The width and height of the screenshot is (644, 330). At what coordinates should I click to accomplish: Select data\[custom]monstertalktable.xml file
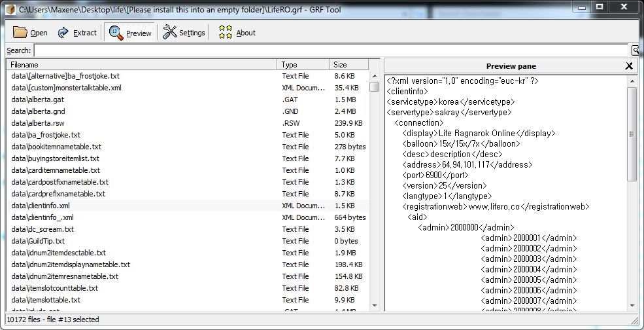188,88
